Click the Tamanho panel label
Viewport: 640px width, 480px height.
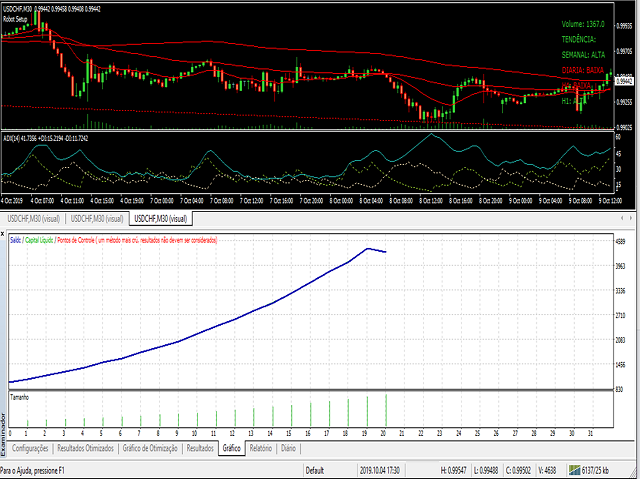click(x=20, y=397)
